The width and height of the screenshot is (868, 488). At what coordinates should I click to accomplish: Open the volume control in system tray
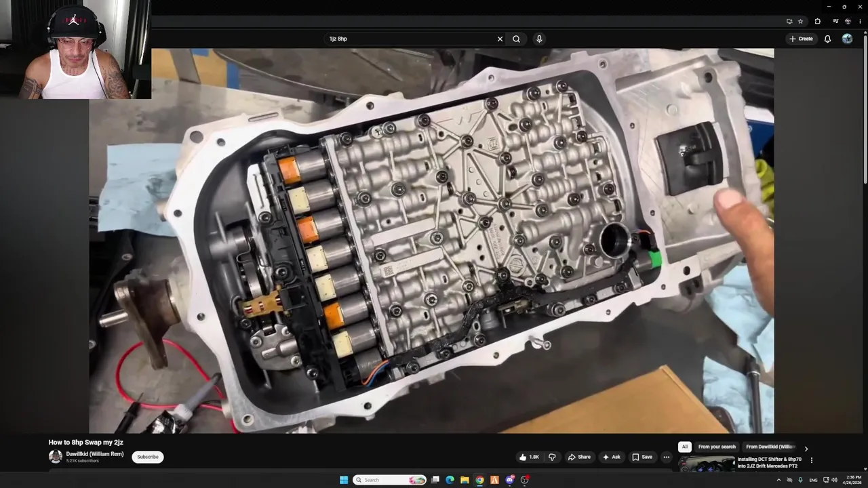834,480
